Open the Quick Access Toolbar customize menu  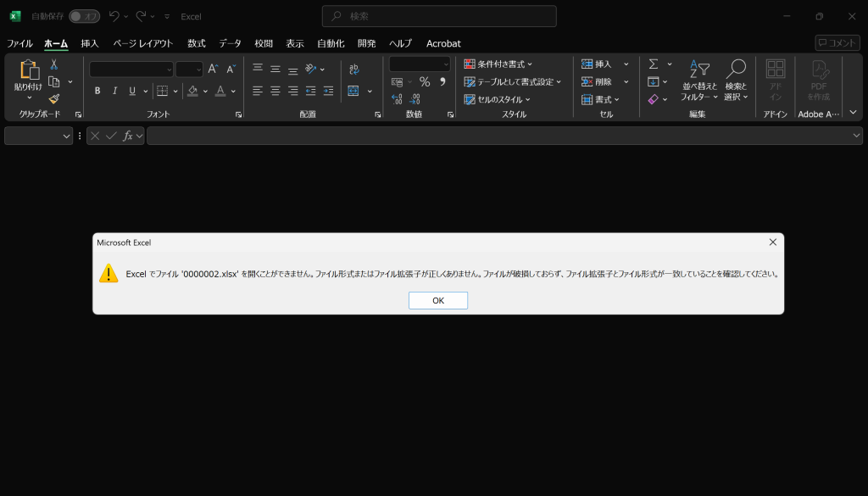pyautogui.click(x=167, y=17)
